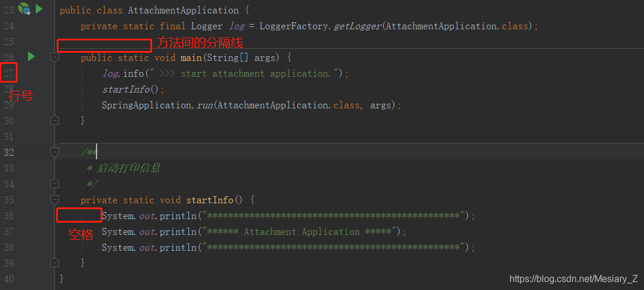Click the asterisk string on line 38
The image size is (644, 290).
click(334, 248)
